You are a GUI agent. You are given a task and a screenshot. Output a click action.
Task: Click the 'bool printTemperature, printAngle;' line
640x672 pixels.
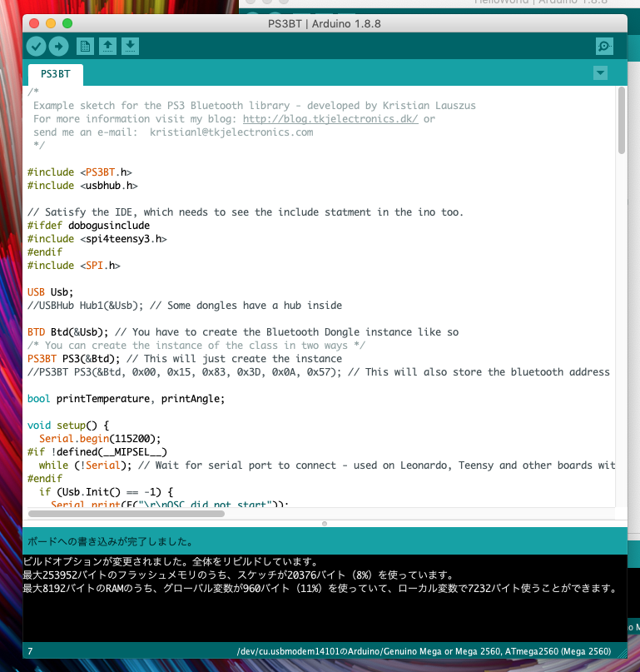[x=126, y=399]
